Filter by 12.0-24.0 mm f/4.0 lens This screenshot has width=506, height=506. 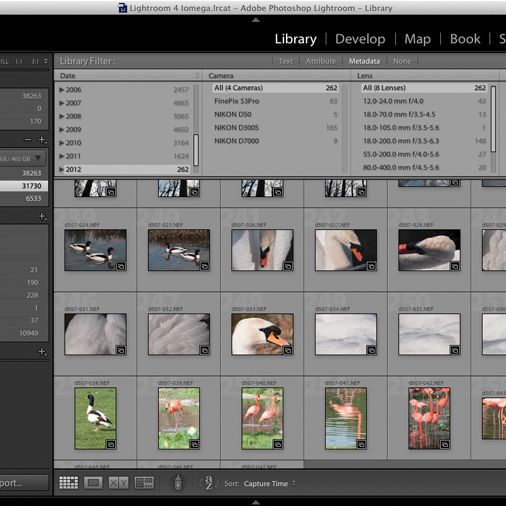[x=424, y=101]
